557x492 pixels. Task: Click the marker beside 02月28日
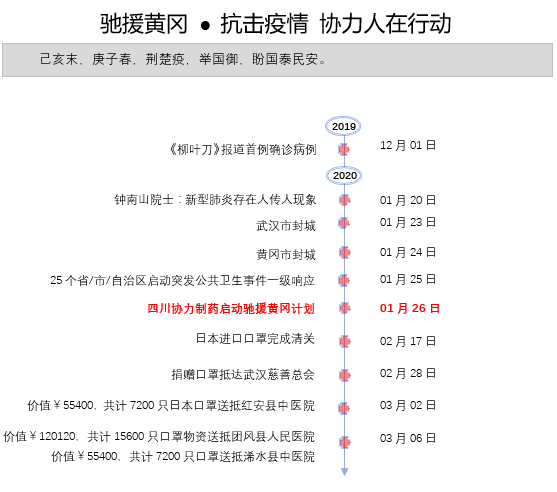344,375
